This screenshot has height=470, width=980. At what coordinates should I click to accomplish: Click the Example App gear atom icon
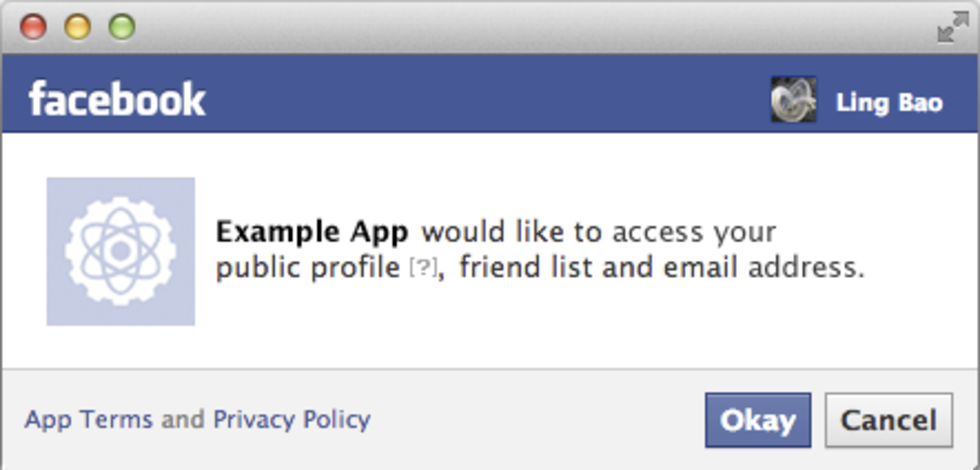coord(121,251)
